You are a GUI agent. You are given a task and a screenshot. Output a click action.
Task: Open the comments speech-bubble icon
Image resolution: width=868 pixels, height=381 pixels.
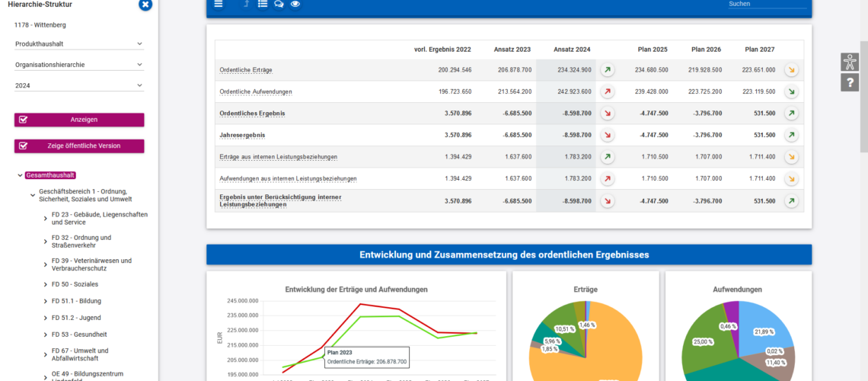coord(279,4)
